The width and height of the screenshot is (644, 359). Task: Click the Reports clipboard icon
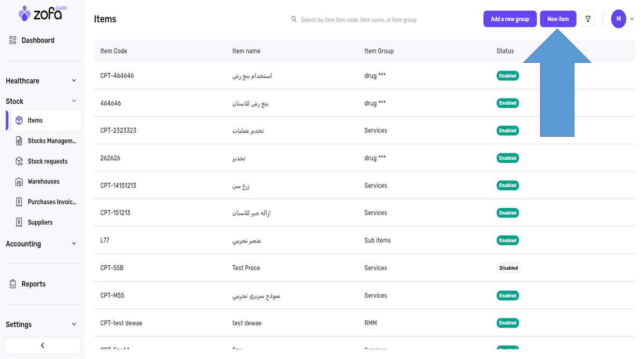[x=13, y=284]
